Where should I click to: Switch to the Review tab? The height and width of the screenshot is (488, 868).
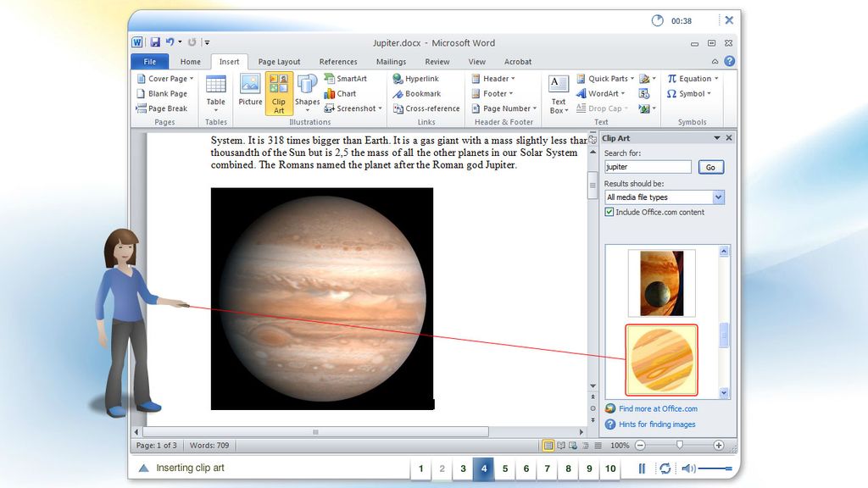(437, 61)
